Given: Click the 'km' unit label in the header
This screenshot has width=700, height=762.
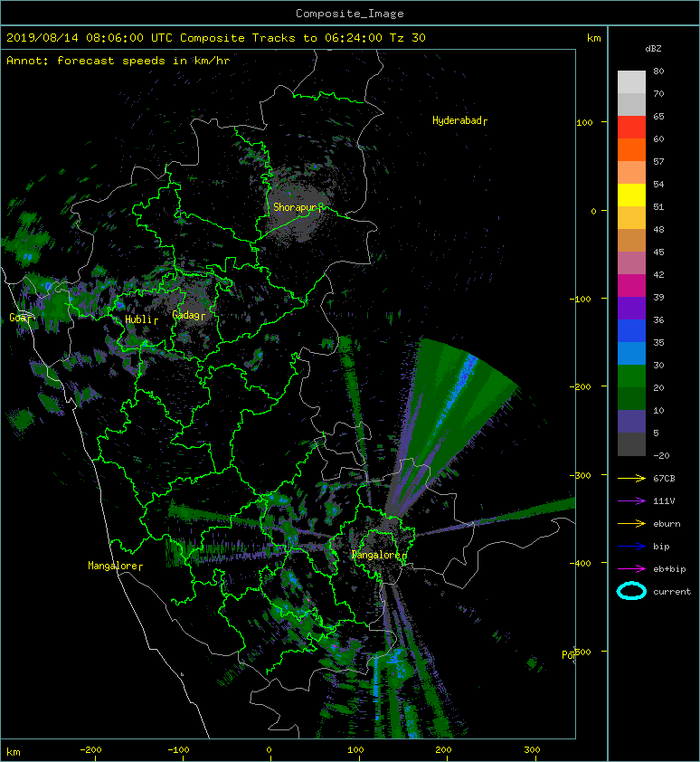Looking at the screenshot, I should click(593, 38).
